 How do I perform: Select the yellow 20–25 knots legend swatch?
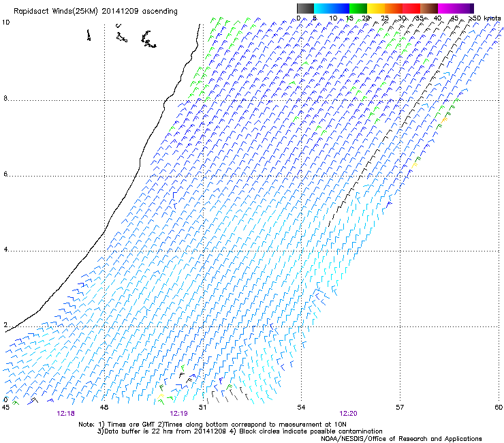pos(376,8)
